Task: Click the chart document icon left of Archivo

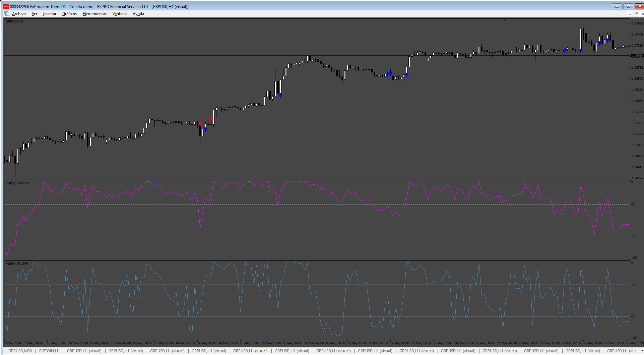Action: [7, 14]
